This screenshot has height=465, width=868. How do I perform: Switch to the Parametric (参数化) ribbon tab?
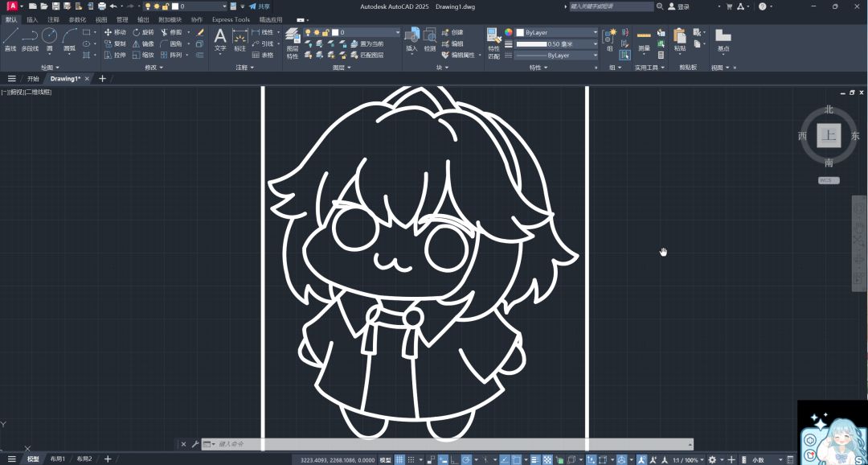77,19
